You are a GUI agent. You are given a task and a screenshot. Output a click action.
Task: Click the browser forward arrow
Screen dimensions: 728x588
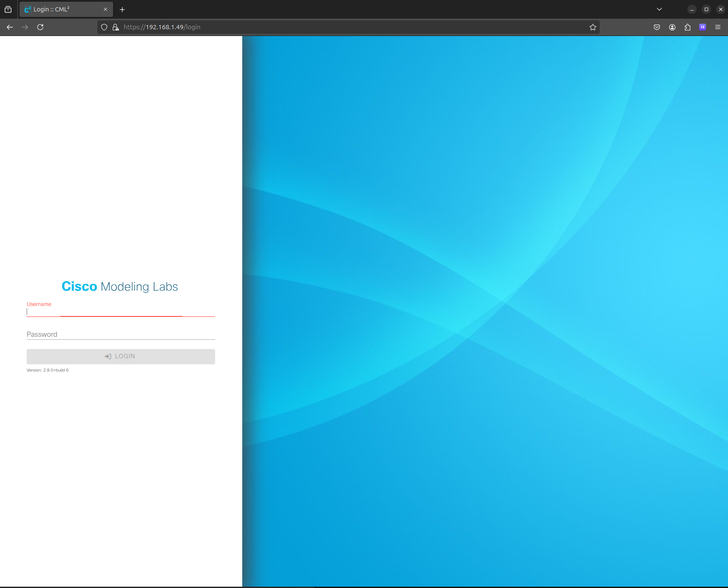[25, 27]
